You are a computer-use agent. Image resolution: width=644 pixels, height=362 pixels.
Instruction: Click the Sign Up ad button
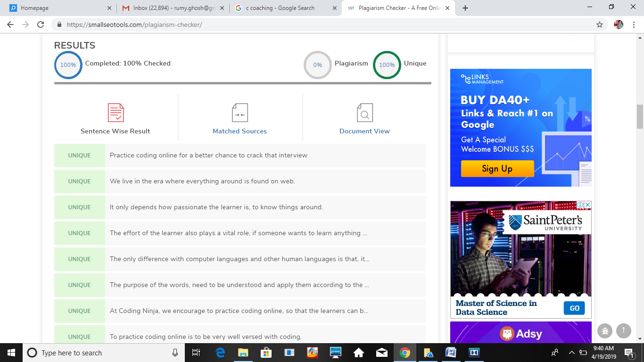point(497,169)
